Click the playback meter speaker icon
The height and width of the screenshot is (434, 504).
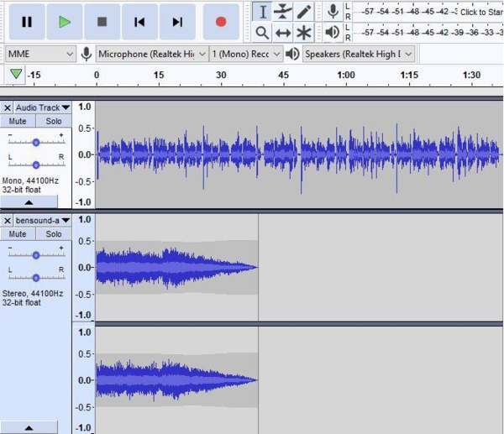coord(333,32)
